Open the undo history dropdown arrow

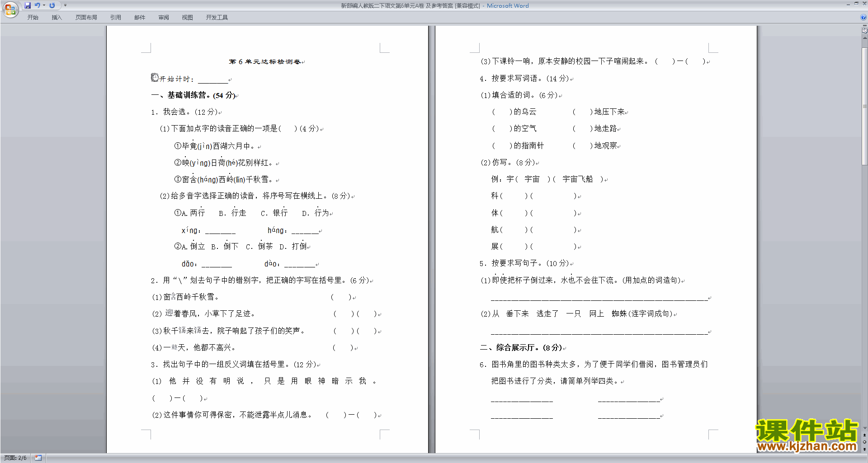pyautogui.click(x=44, y=5)
